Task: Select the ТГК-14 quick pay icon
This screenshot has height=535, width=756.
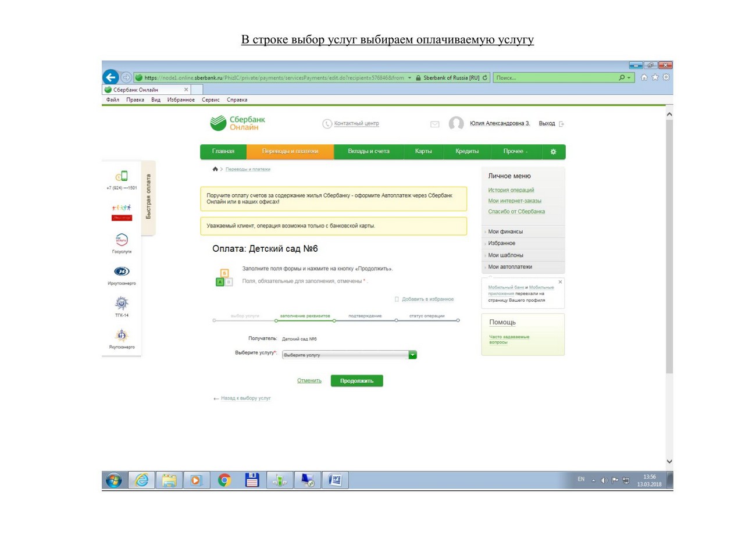Action: tap(122, 303)
